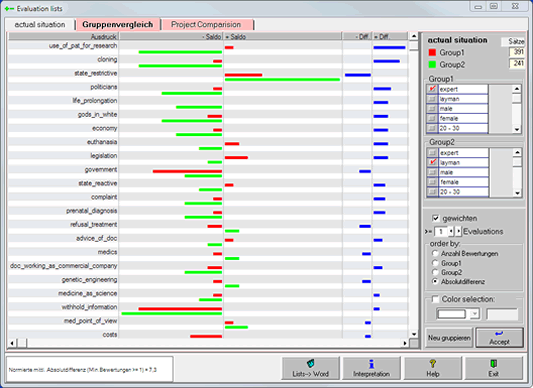Click the Lists-> Word export button
Image resolution: width=533 pixels, height=388 pixels.
pyautogui.click(x=310, y=368)
